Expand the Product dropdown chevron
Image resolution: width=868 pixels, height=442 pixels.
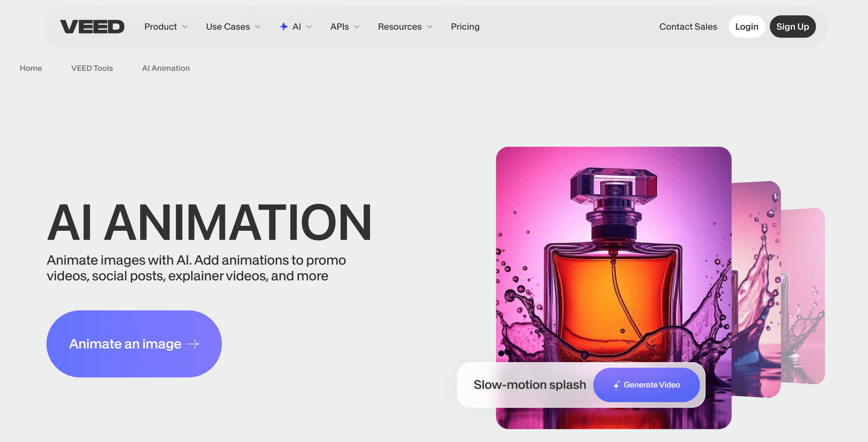(x=185, y=27)
